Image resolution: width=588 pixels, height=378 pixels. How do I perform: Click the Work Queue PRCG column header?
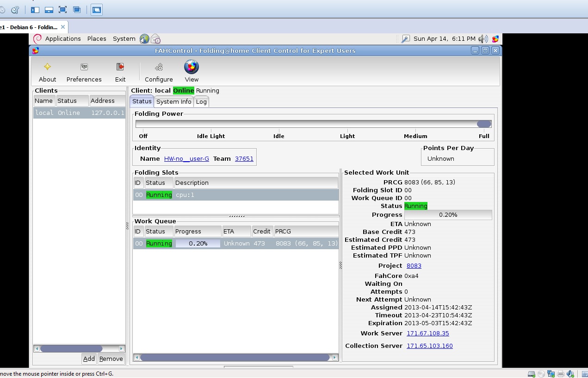pyautogui.click(x=306, y=231)
